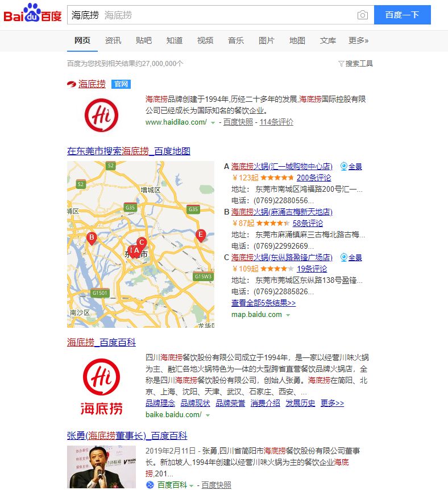Click the small Haidilao favicon icon
Image resolution: width=448 pixels, height=490 pixels.
point(72,84)
